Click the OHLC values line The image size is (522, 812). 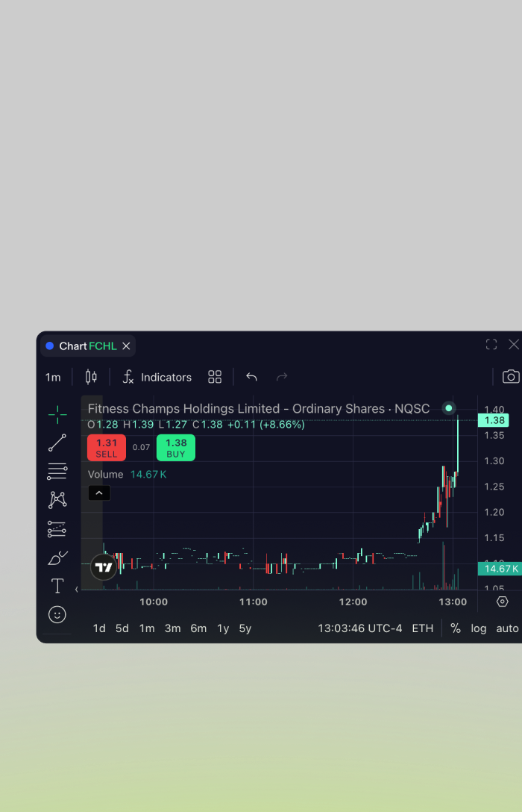196,425
